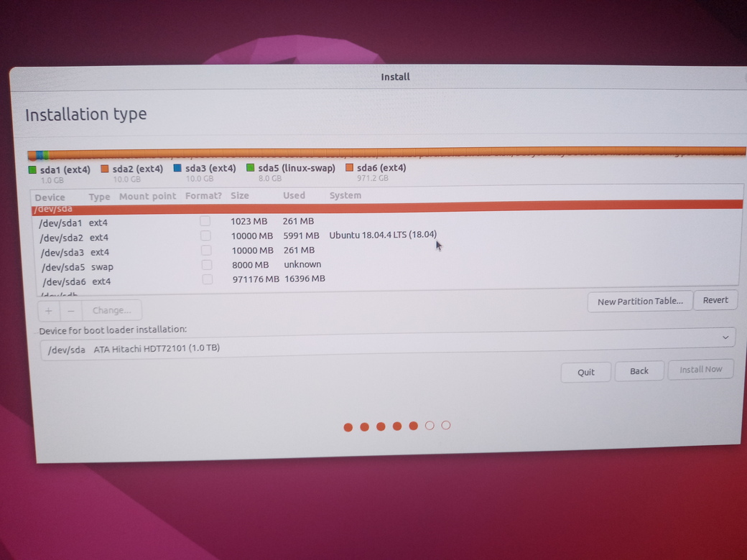
Task: Start installation with Install Now
Action: [x=700, y=369]
